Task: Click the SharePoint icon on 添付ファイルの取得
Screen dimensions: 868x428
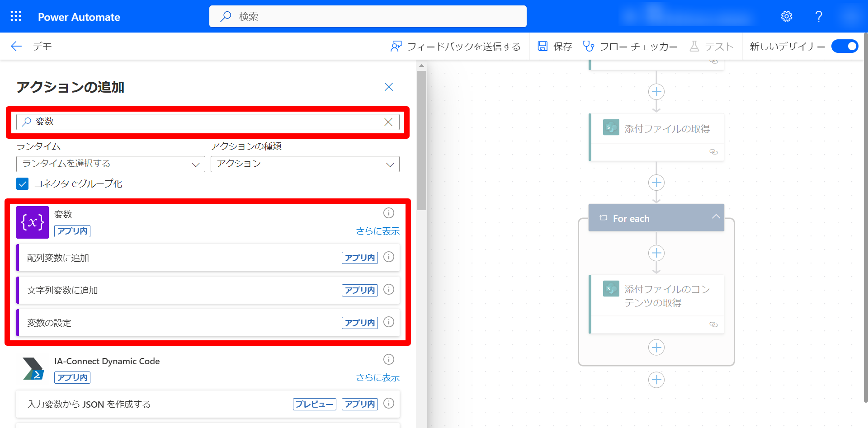Action: point(611,127)
